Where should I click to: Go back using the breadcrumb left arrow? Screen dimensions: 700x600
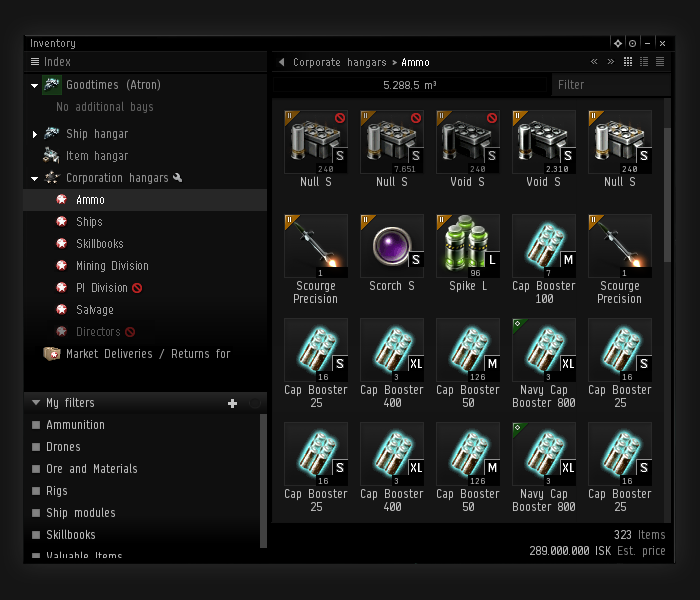(x=282, y=62)
